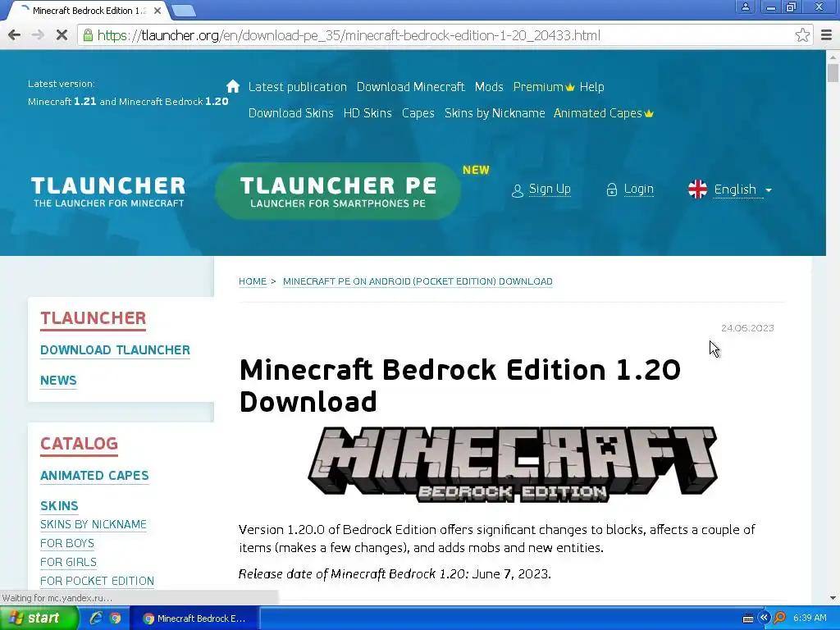840x630 pixels.
Task: Click the browser forward arrow
Action: click(38, 35)
